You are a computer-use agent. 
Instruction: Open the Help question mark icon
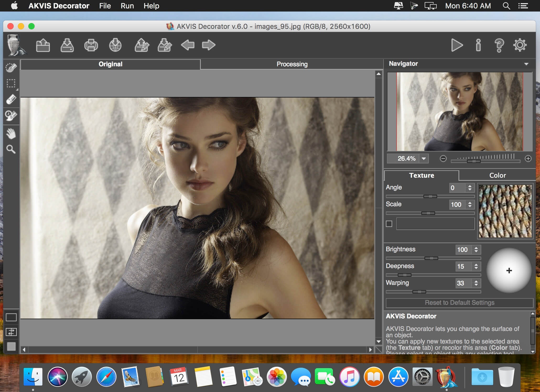coord(499,45)
